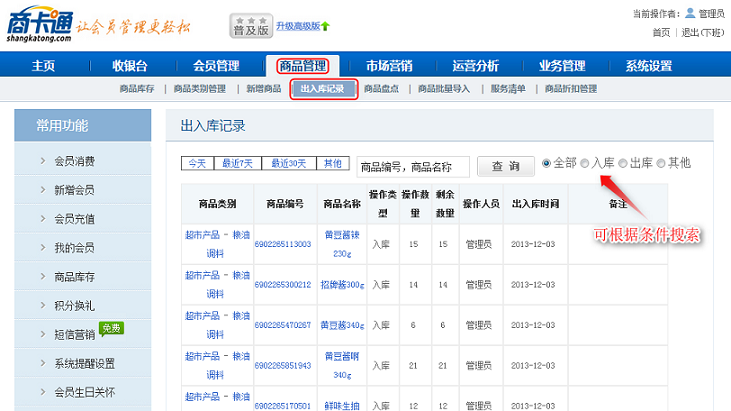Viewport: 731px width, 411px height.
Task: Click the 普及版 edition badge
Action: [252, 26]
